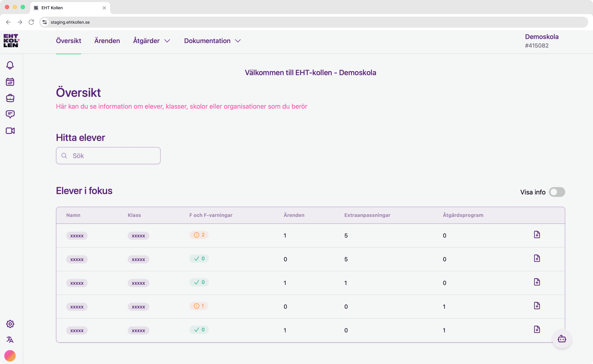Viewport: 593px width, 364px height.
Task: Click the Sök student search field
Action: 108,156
